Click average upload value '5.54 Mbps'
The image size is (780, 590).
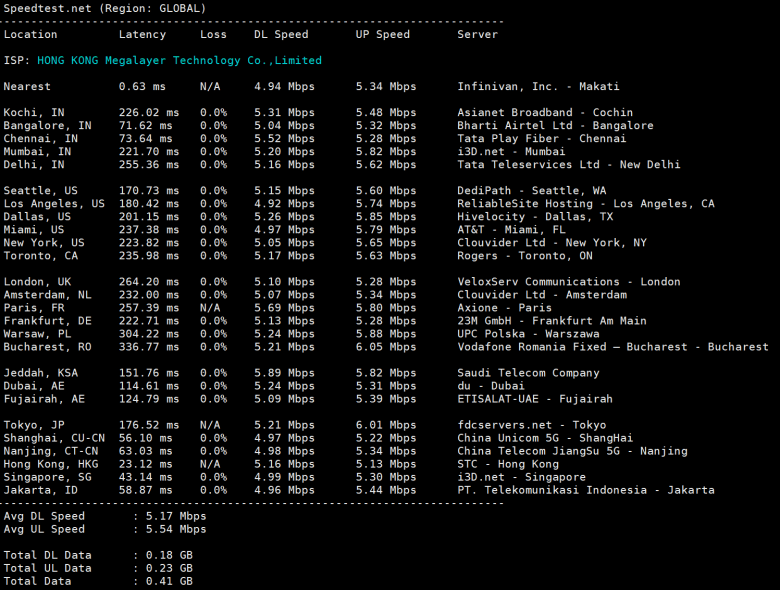click(176, 529)
